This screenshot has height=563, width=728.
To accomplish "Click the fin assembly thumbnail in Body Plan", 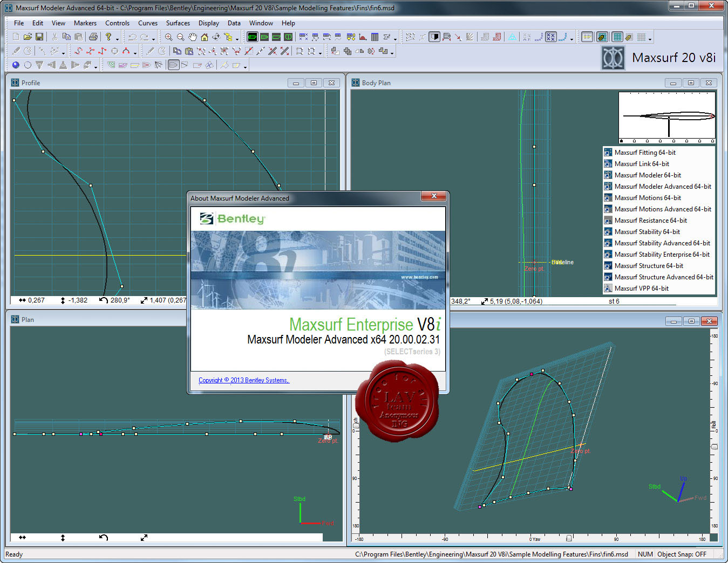I will coord(667,117).
